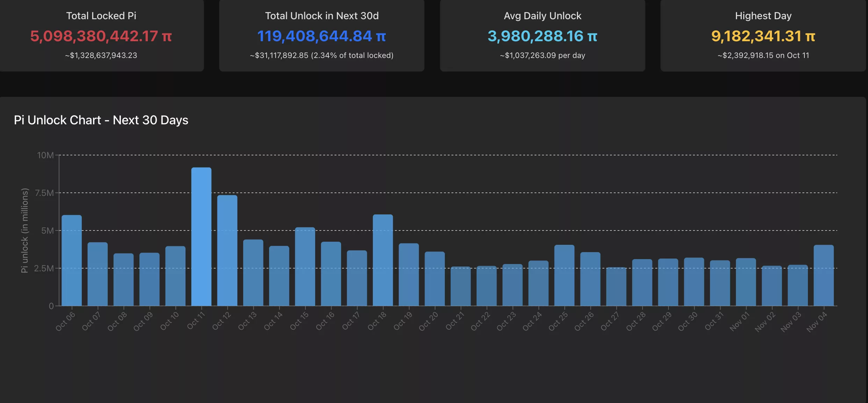Click the Total Unlock in Next 30d card

point(321,35)
